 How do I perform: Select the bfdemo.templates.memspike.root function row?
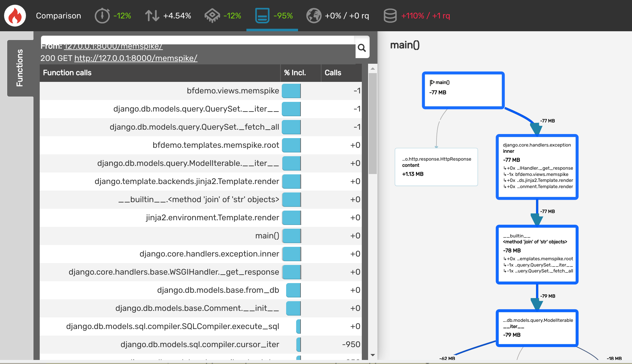[x=216, y=145]
